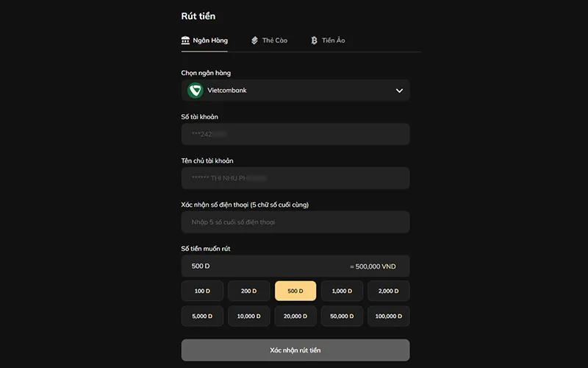Choose the 100 D amount

click(202, 291)
